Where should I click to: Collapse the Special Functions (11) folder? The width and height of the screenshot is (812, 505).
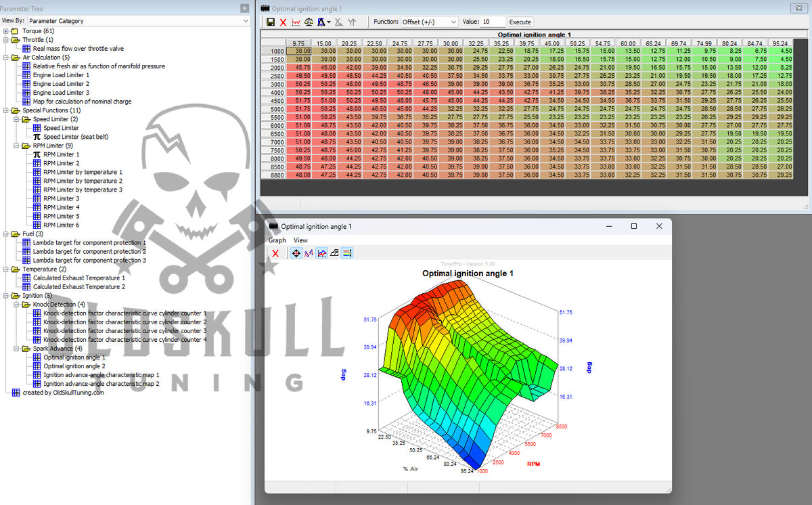click(6, 110)
